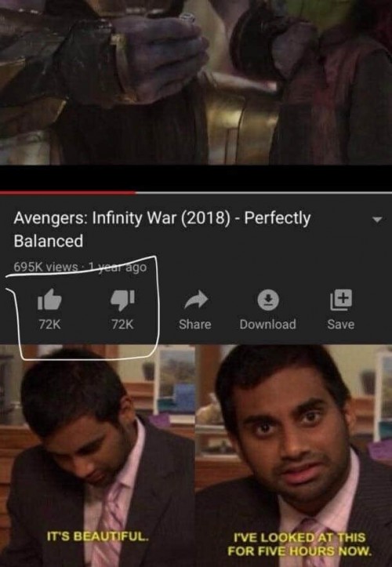Click the '1 year ago' upload date

[118, 267]
